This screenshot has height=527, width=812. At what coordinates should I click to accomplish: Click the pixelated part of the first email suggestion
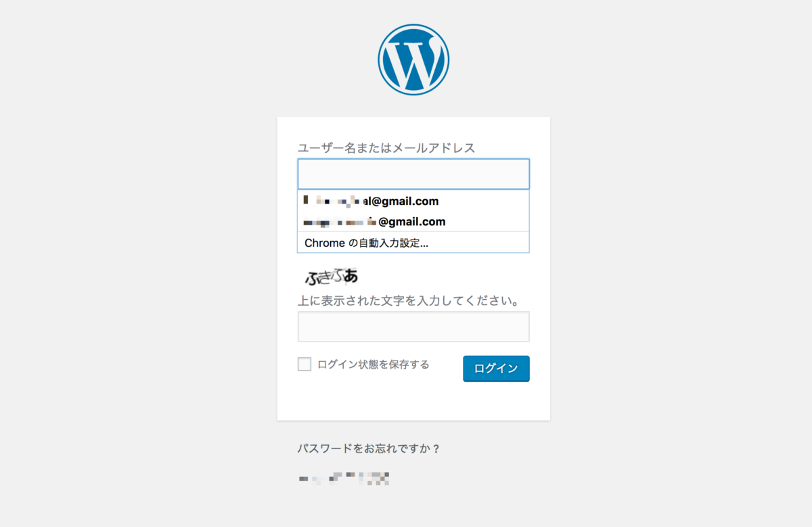pos(332,201)
